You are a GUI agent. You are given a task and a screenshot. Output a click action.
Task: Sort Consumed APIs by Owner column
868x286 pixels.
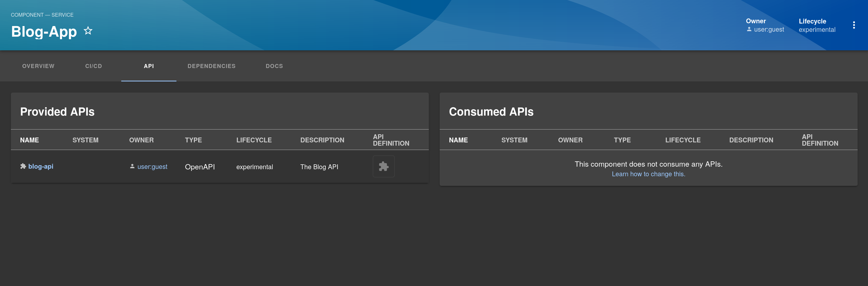point(570,140)
